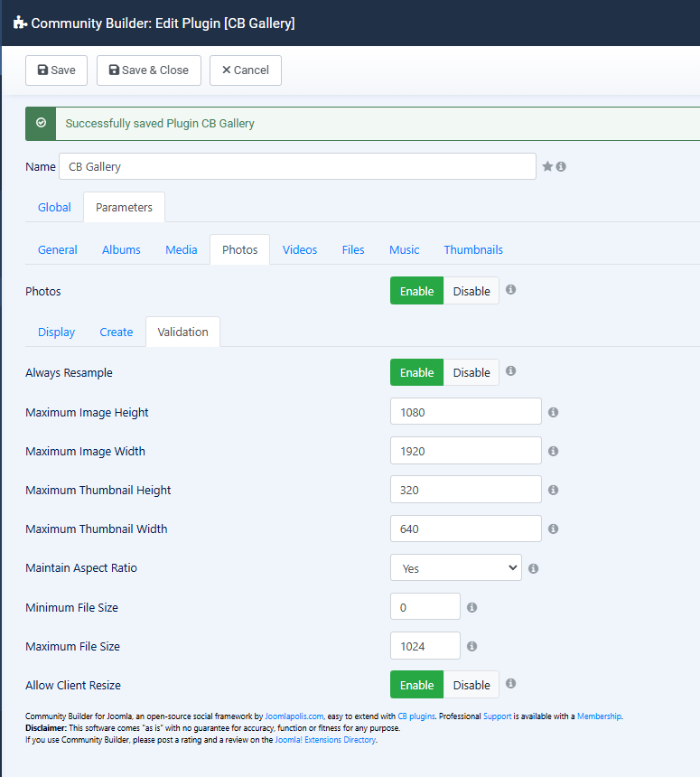The image size is (700, 777).
Task: Switch to the Videos tab
Action: pyautogui.click(x=300, y=249)
